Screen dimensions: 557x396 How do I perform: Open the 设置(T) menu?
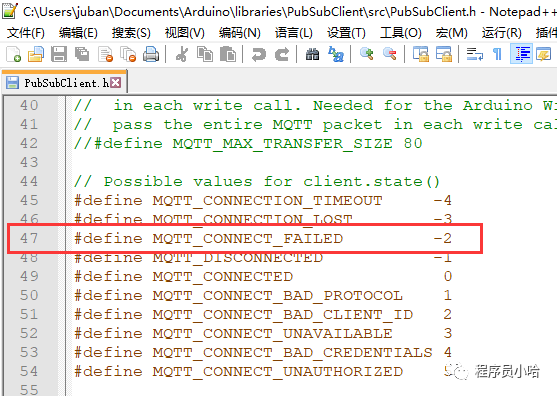point(346,33)
